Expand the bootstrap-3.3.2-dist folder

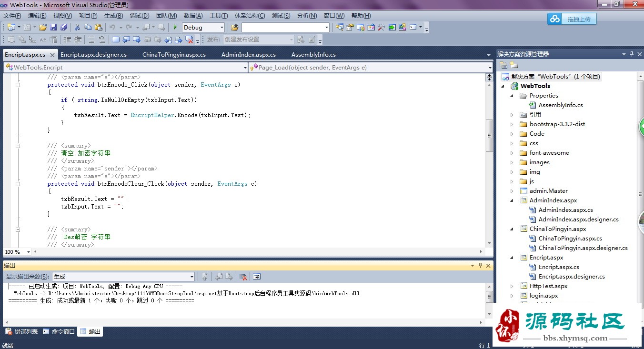click(x=512, y=124)
